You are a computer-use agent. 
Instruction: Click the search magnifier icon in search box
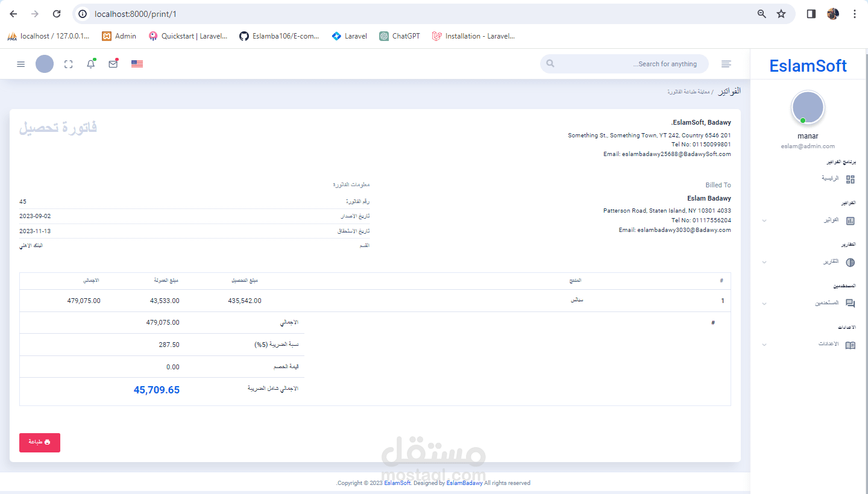(550, 63)
